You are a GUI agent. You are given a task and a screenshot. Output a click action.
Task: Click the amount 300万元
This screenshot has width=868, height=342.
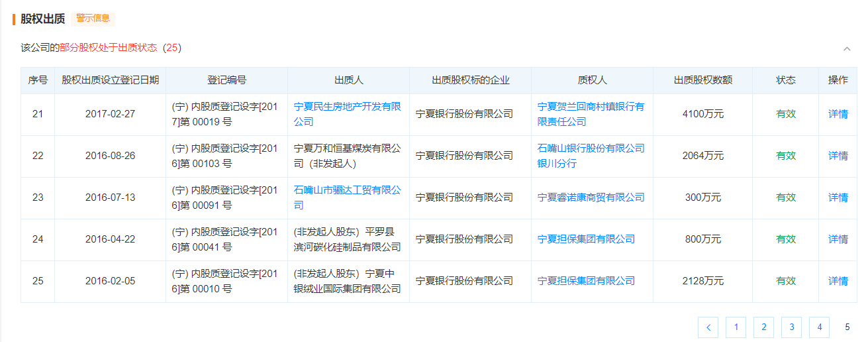(703, 198)
